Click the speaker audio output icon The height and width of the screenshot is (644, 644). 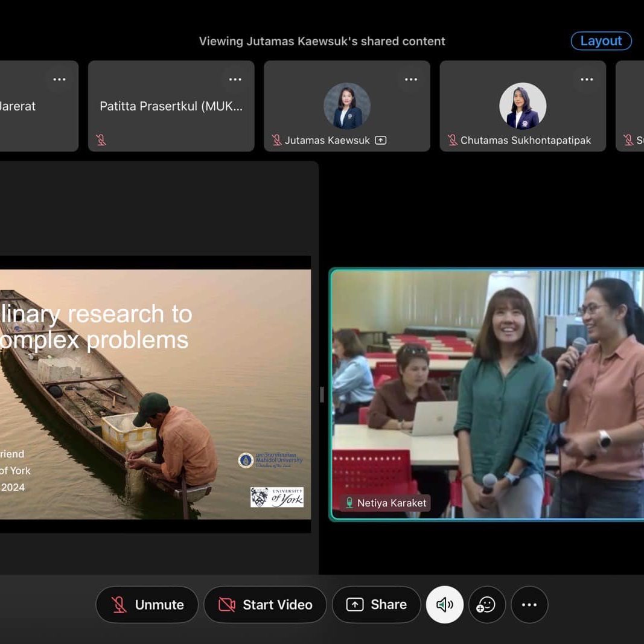click(444, 605)
